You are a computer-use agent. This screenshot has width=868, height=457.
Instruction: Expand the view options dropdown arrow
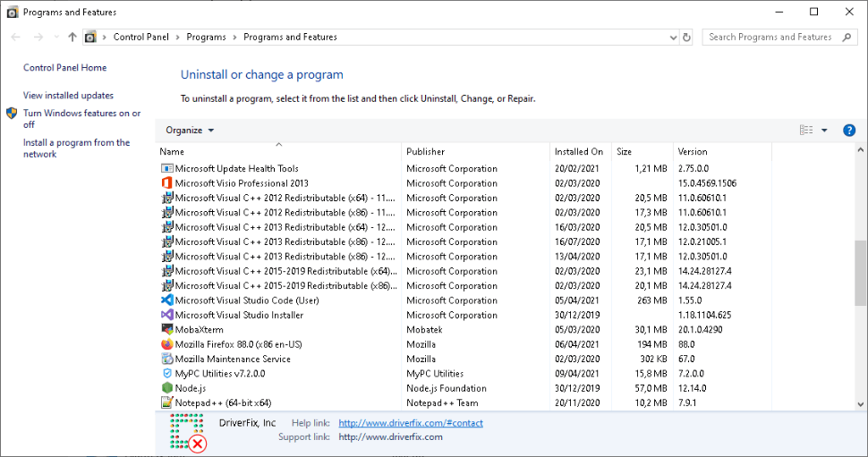pos(824,130)
